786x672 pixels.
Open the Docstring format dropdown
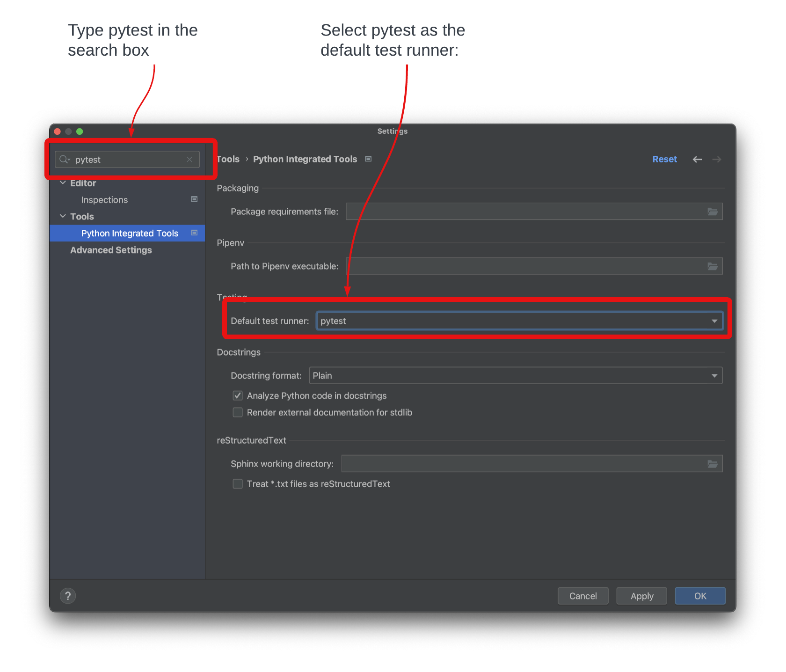point(714,375)
